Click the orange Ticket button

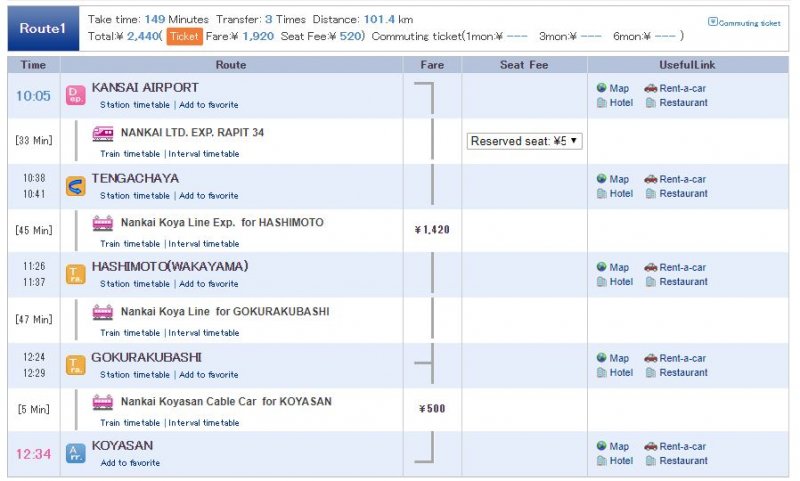tap(184, 36)
